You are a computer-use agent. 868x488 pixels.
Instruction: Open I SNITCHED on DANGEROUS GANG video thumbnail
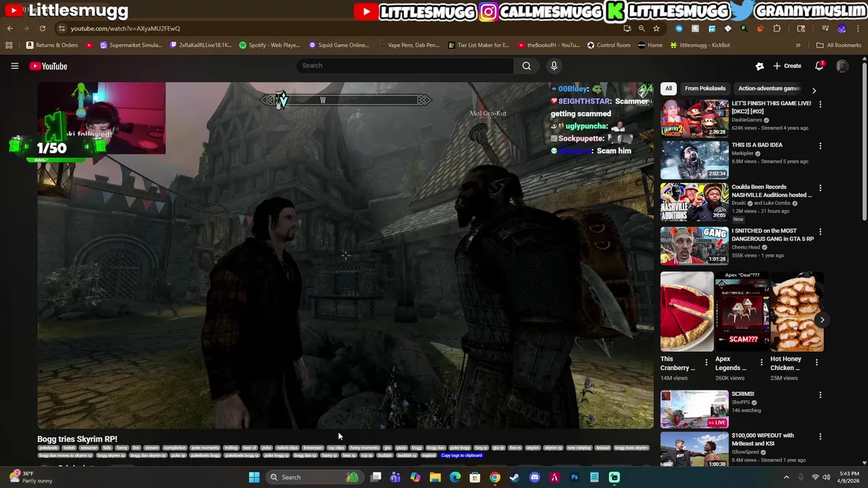694,245
